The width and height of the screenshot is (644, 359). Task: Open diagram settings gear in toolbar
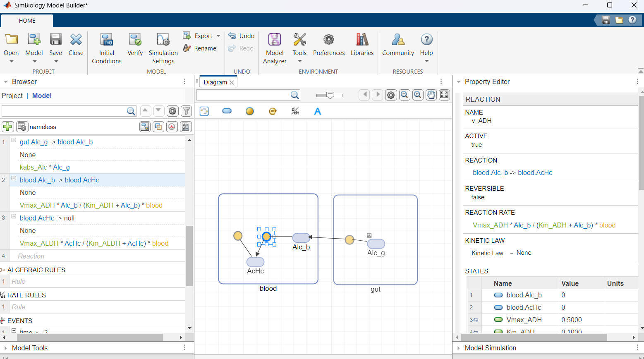click(391, 95)
